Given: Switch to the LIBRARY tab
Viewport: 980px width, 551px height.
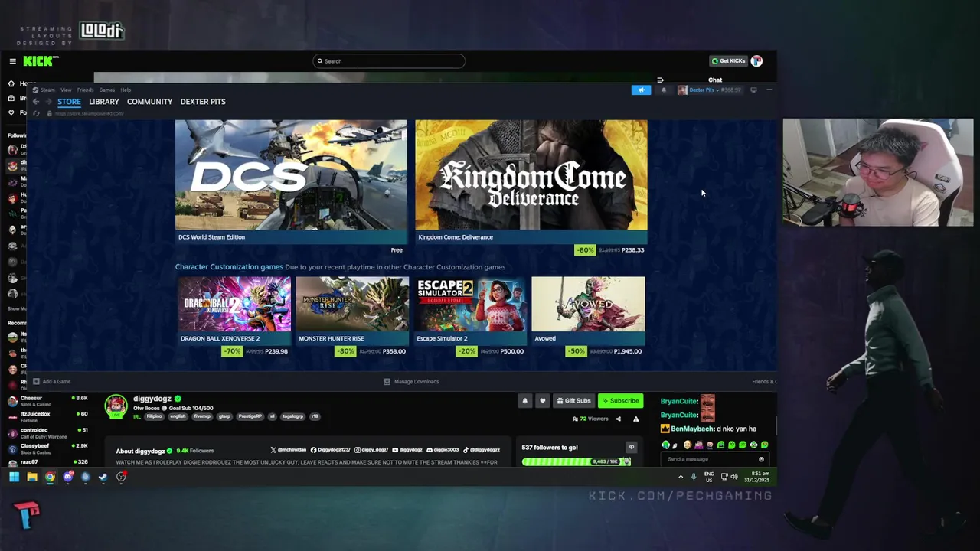Looking at the screenshot, I should [x=104, y=102].
